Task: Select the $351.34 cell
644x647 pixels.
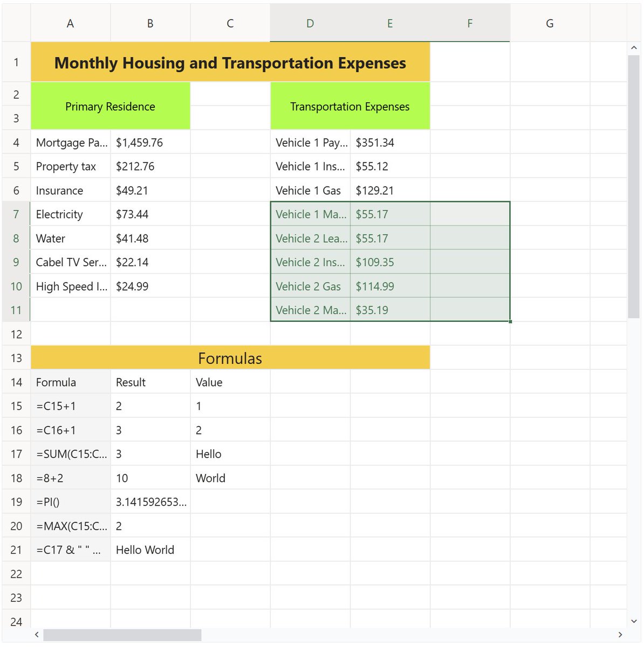Action: pyautogui.click(x=390, y=142)
